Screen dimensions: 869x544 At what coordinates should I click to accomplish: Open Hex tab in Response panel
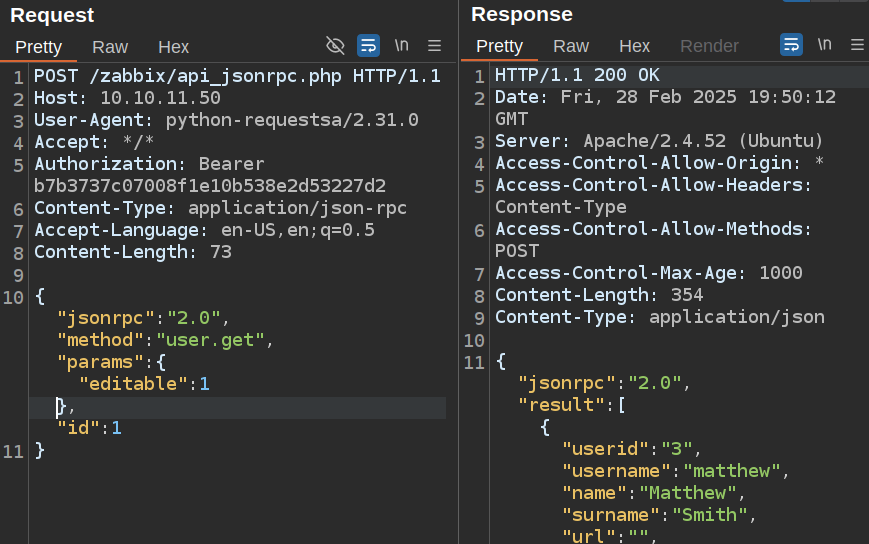(634, 46)
